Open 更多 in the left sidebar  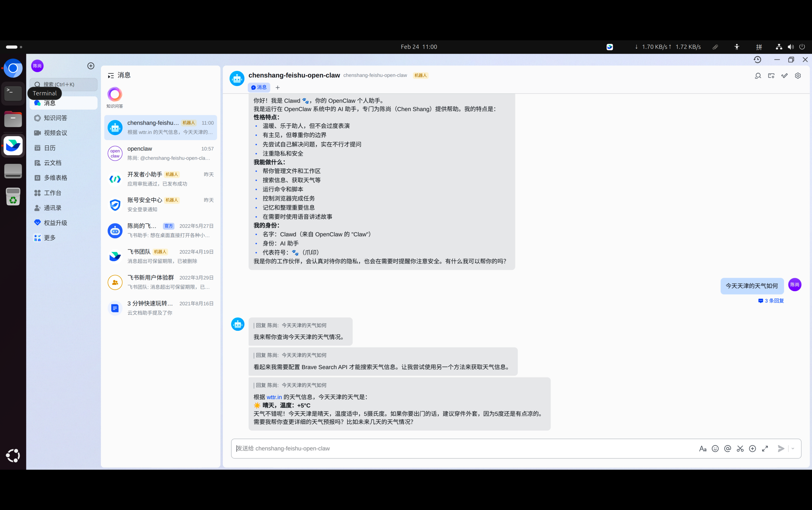click(50, 238)
